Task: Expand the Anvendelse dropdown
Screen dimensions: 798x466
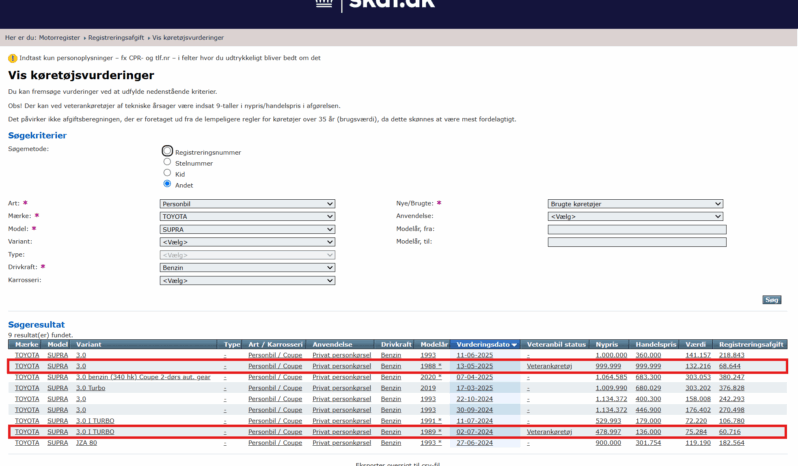Action: 636,216
